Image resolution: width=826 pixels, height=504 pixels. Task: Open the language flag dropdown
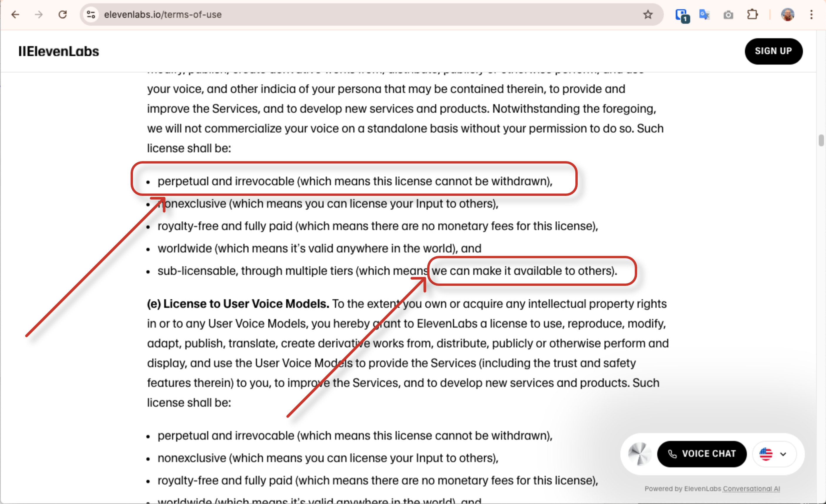tap(774, 454)
